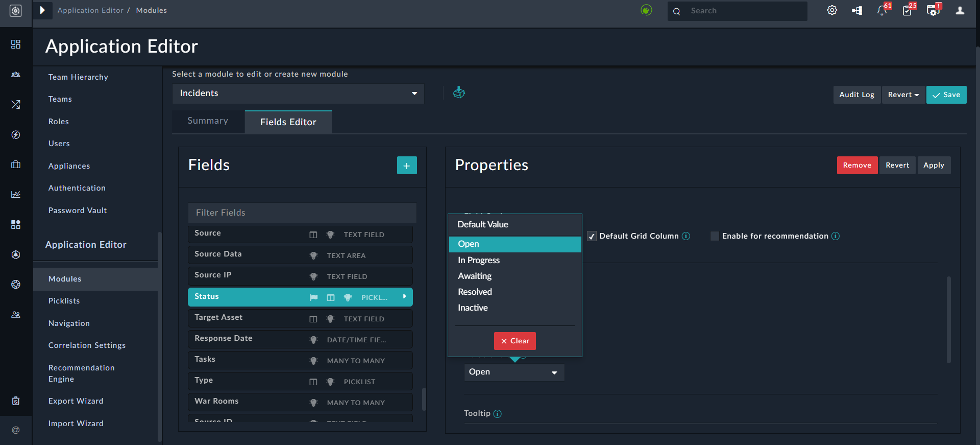This screenshot has height=445, width=980.
Task: Click Revert in Properties panel
Action: 897,166
